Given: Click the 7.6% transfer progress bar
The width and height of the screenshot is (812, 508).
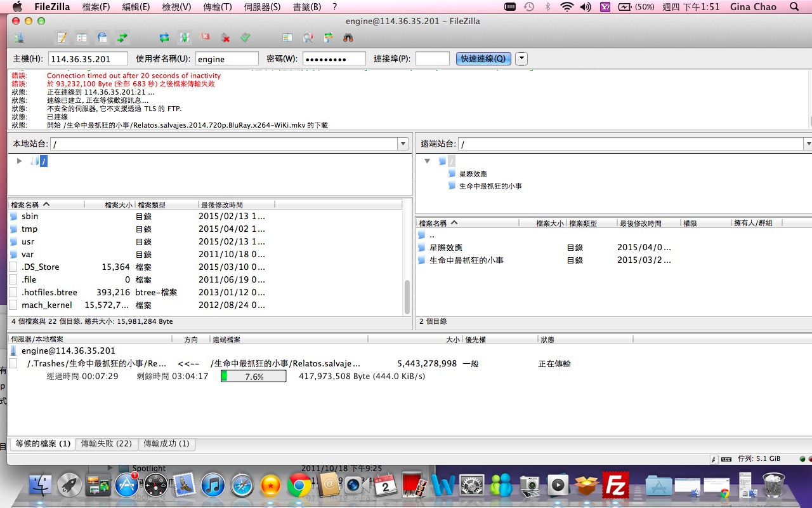Looking at the screenshot, I should [254, 377].
